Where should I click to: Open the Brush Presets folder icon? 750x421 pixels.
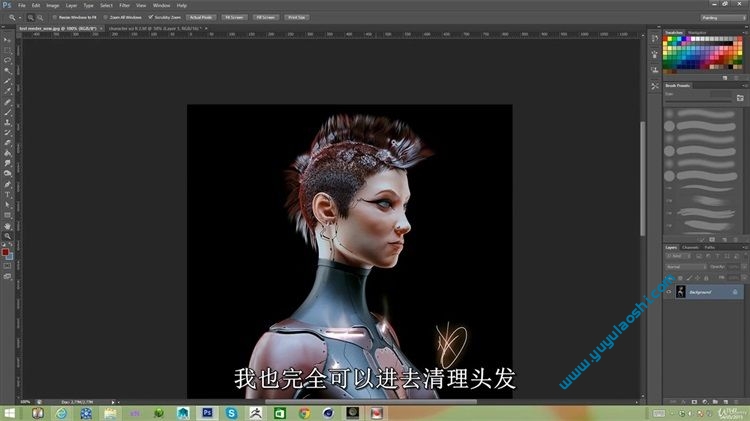(740, 98)
